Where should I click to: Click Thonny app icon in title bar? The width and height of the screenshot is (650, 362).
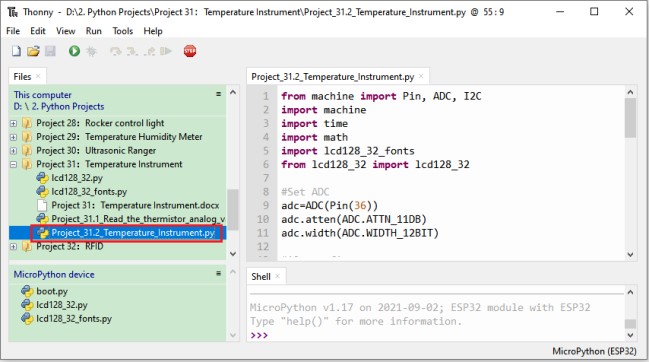pyautogui.click(x=13, y=12)
